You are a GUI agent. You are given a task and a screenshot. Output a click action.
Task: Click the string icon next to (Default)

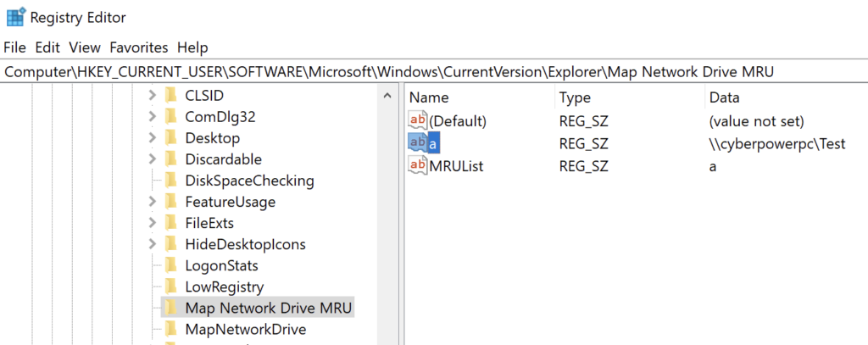[418, 120]
